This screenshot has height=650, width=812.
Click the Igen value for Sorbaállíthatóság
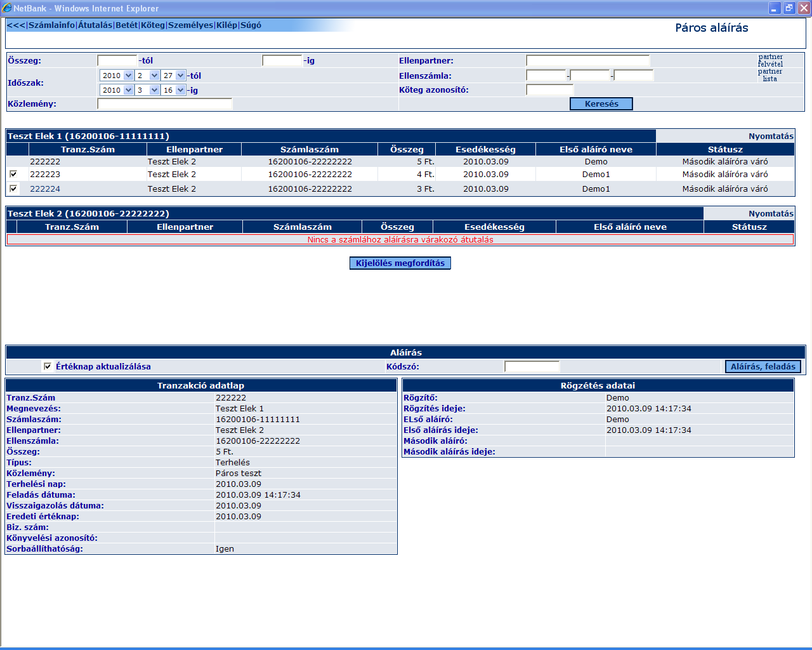click(x=225, y=548)
